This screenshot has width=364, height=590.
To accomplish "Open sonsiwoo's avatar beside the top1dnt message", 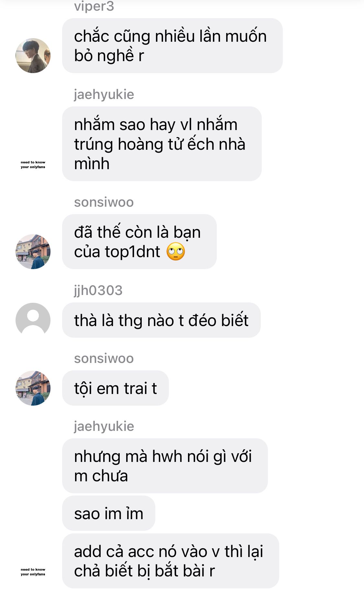I will click(33, 252).
